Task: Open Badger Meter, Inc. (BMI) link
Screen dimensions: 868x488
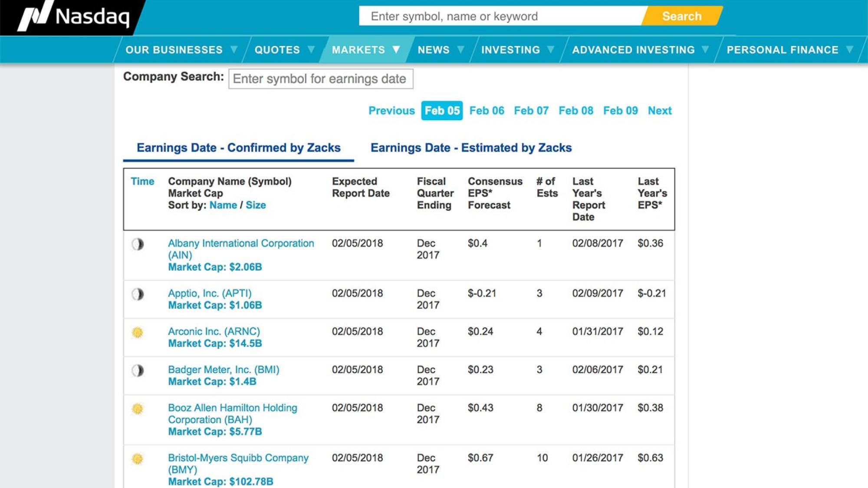Action: (x=224, y=370)
